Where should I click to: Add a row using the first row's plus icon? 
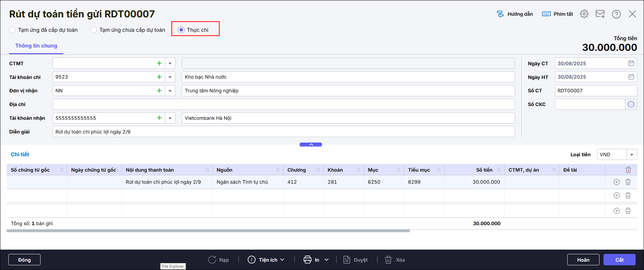tap(617, 182)
